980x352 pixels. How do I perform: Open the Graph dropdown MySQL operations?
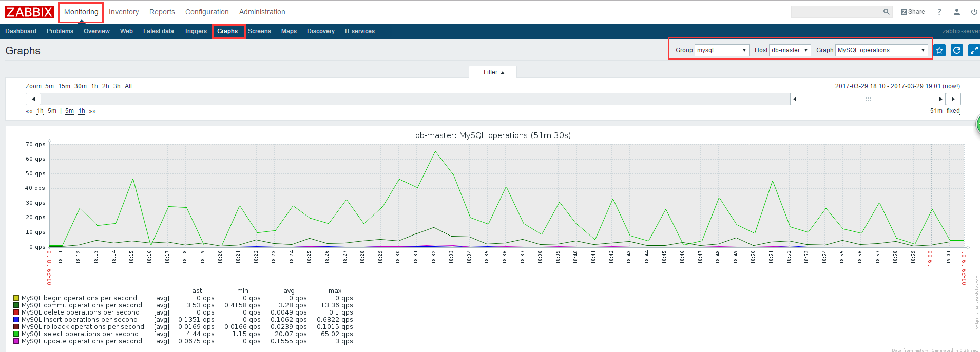coord(881,50)
